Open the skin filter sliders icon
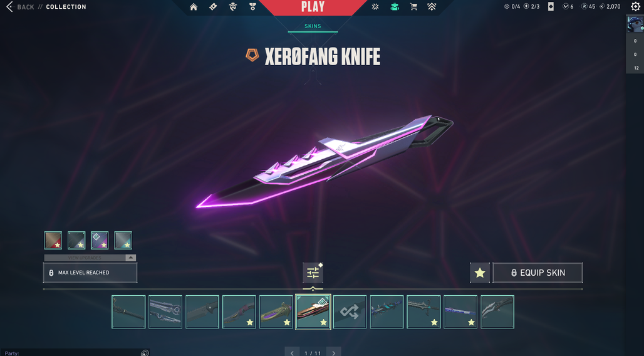Viewport: 644px width, 356px height. coord(313,273)
